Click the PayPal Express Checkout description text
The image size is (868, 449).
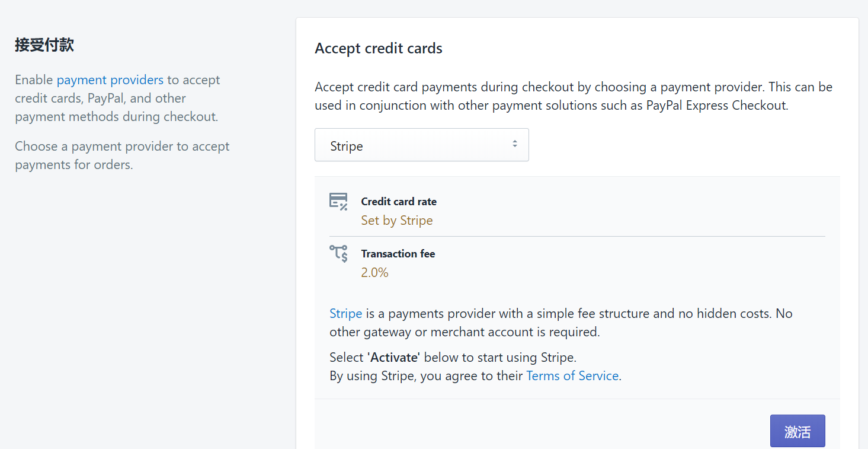click(573, 96)
